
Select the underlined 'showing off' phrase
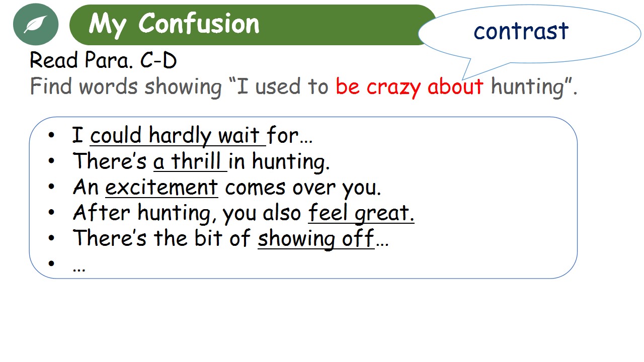pos(316,238)
